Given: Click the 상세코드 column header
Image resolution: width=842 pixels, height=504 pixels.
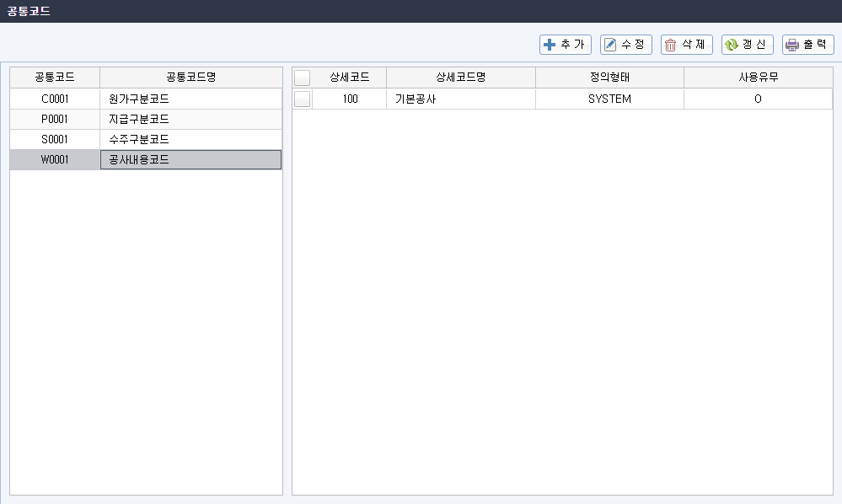Looking at the screenshot, I should click(350, 78).
